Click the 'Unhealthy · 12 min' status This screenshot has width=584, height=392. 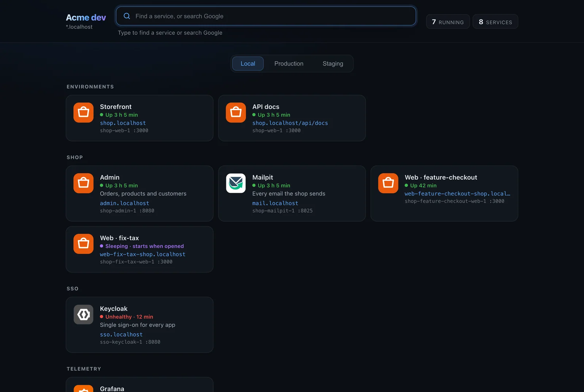(127, 317)
